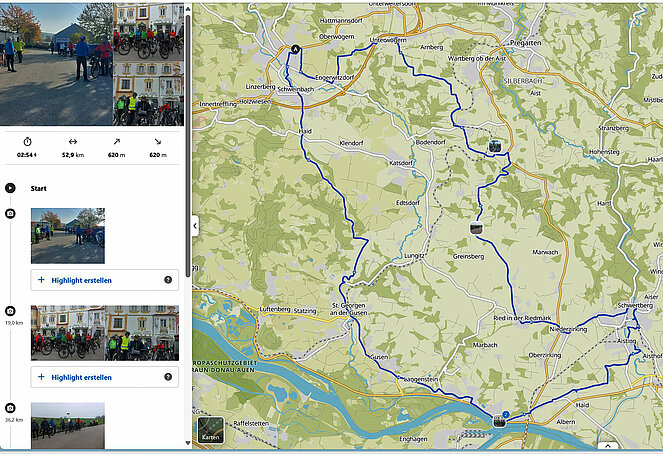Click the Start play icon in the timeline
The height and width of the screenshot is (454, 663).
pos(10,187)
